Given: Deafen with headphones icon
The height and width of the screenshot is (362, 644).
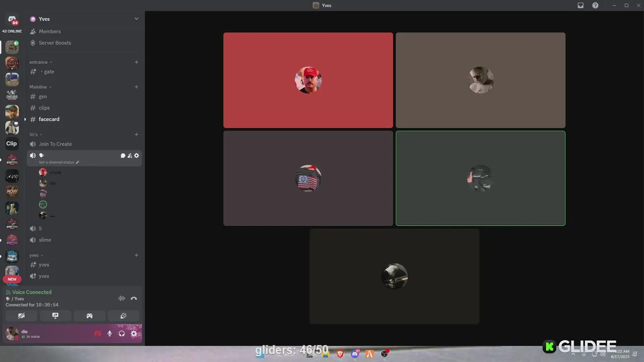Looking at the screenshot, I should (x=122, y=333).
